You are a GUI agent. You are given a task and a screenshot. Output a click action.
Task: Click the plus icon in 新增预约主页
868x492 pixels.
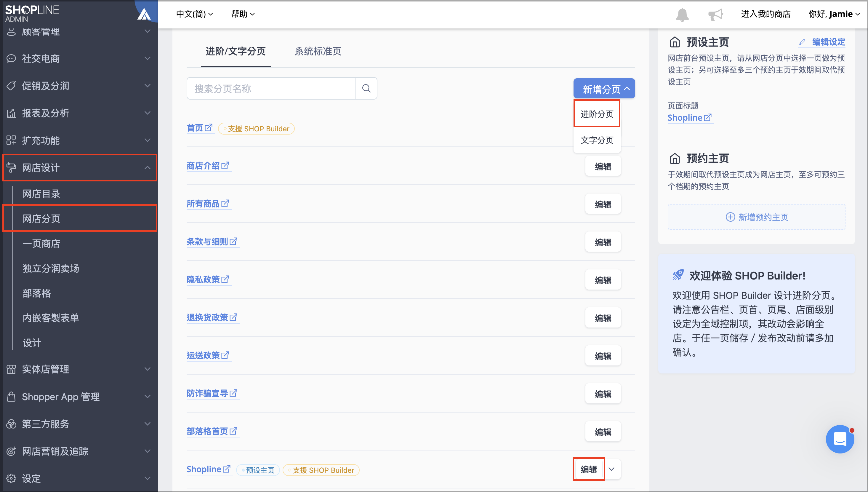coord(730,217)
